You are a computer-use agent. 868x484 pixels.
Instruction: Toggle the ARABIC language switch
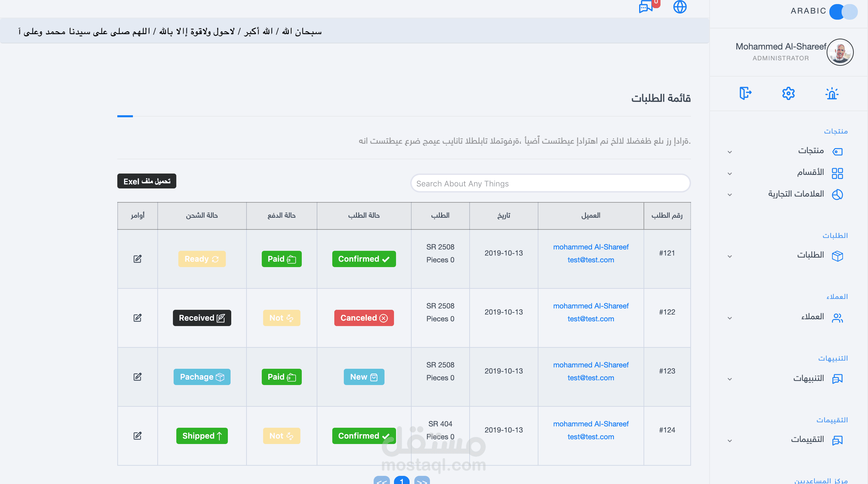(843, 12)
